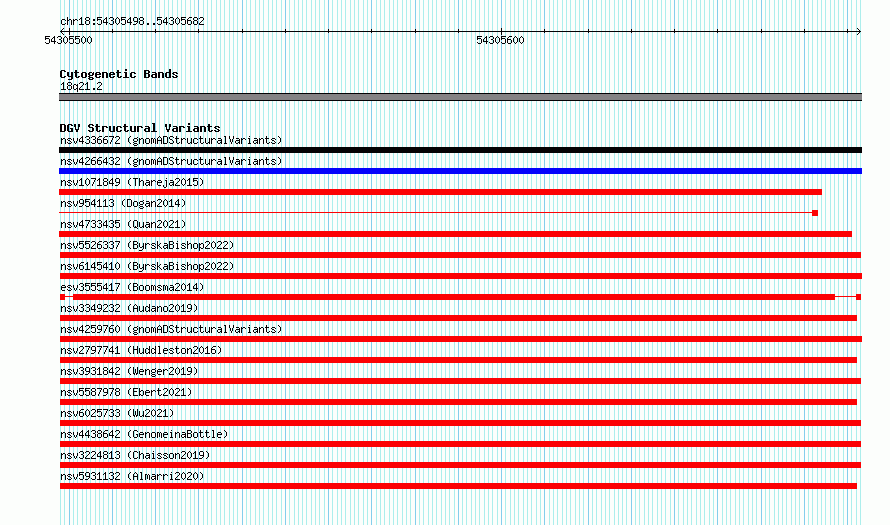Open nsv5931132 (Almarri2020) variant label
The width and height of the screenshot is (890, 525).
[x=132, y=476]
